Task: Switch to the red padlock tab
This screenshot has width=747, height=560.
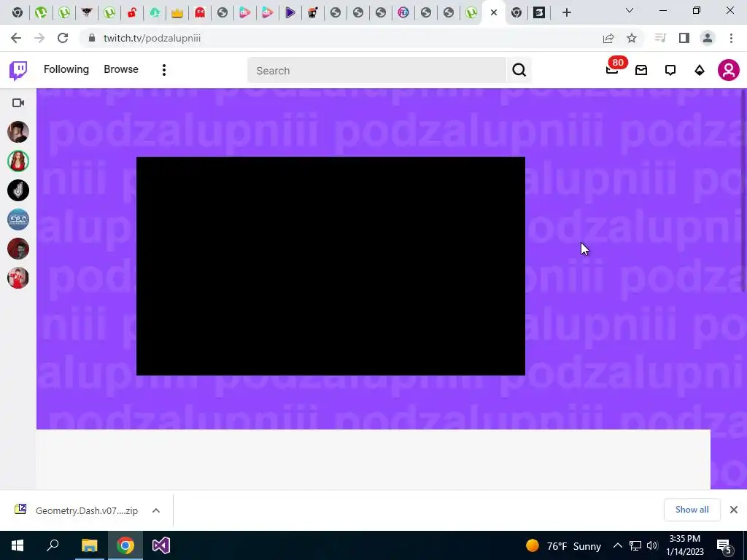Action: tap(132, 12)
